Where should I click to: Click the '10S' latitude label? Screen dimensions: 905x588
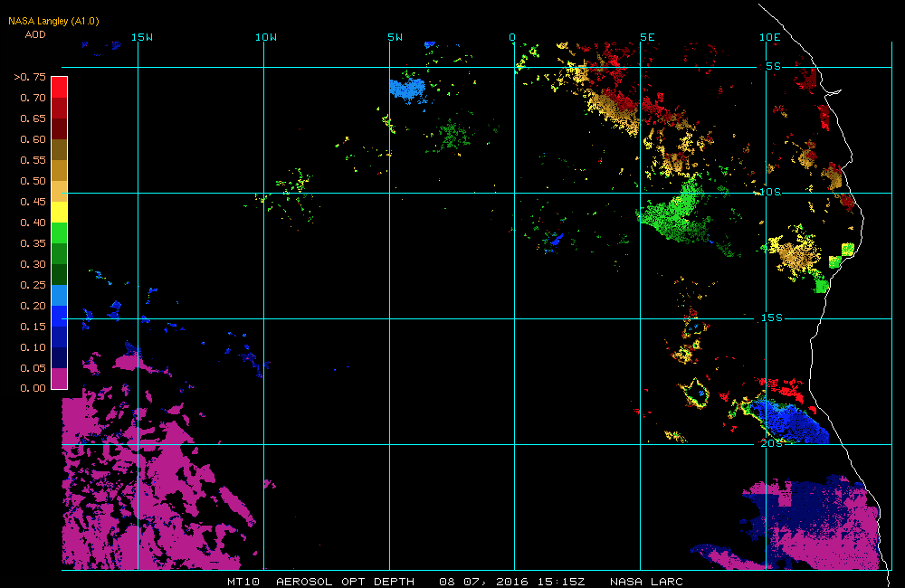(x=770, y=192)
